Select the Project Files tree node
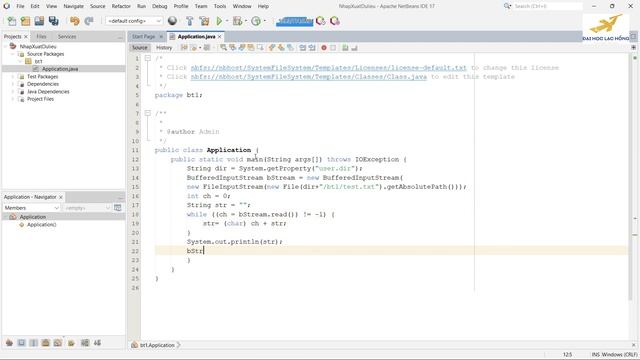 click(40, 99)
